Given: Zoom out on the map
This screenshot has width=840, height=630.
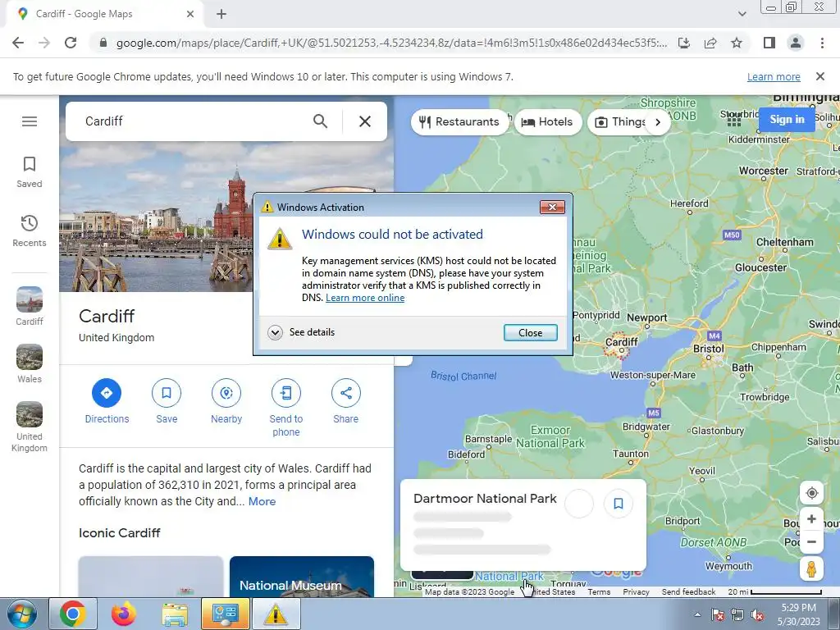Looking at the screenshot, I should click(x=811, y=541).
